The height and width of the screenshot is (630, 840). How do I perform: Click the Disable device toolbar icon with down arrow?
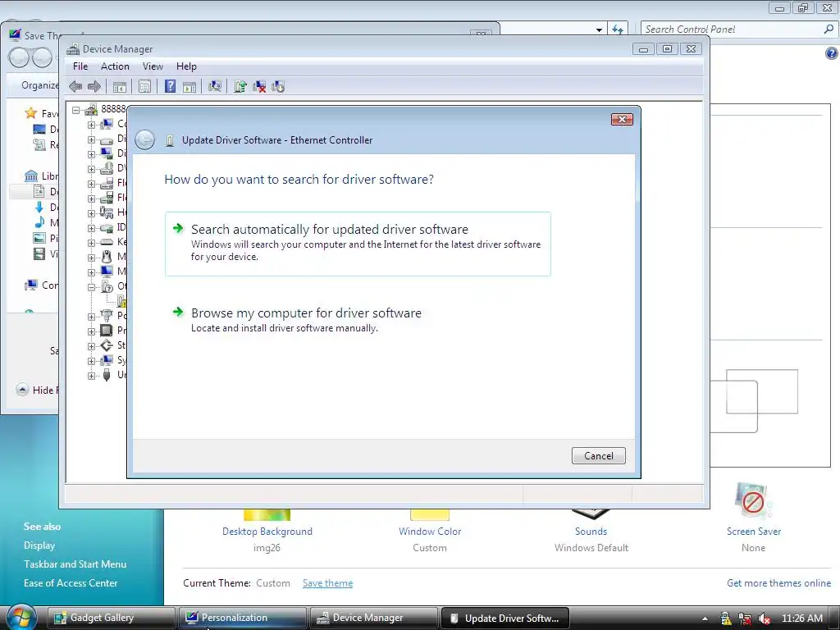278,86
